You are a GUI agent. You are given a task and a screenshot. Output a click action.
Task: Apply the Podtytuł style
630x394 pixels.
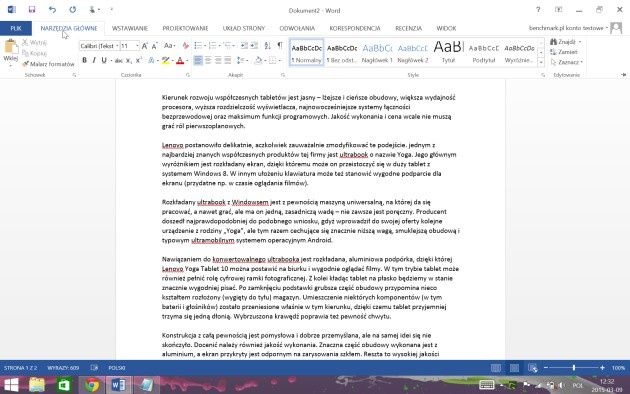click(484, 52)
